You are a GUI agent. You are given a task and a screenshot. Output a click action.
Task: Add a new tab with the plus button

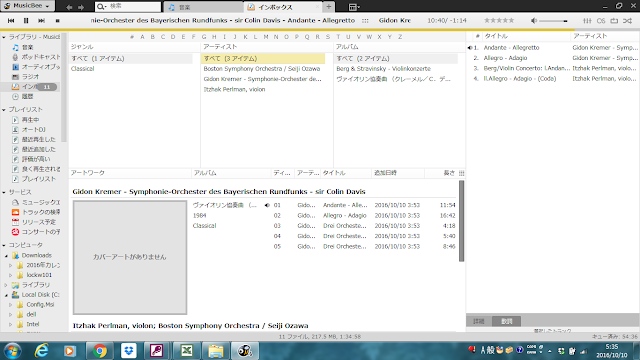pos(329,7)
